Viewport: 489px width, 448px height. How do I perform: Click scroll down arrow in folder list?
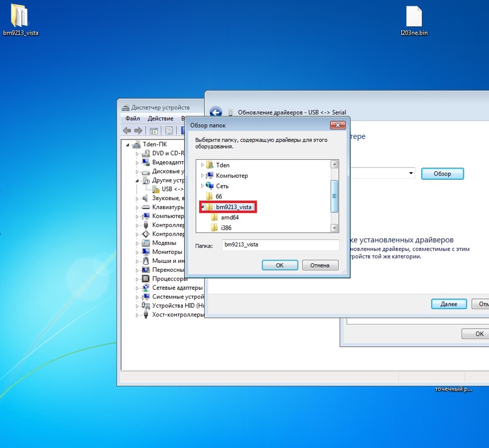pos(334,228)
